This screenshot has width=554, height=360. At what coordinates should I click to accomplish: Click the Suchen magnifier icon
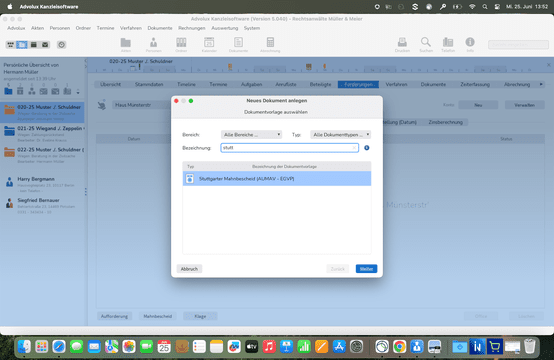426,45
